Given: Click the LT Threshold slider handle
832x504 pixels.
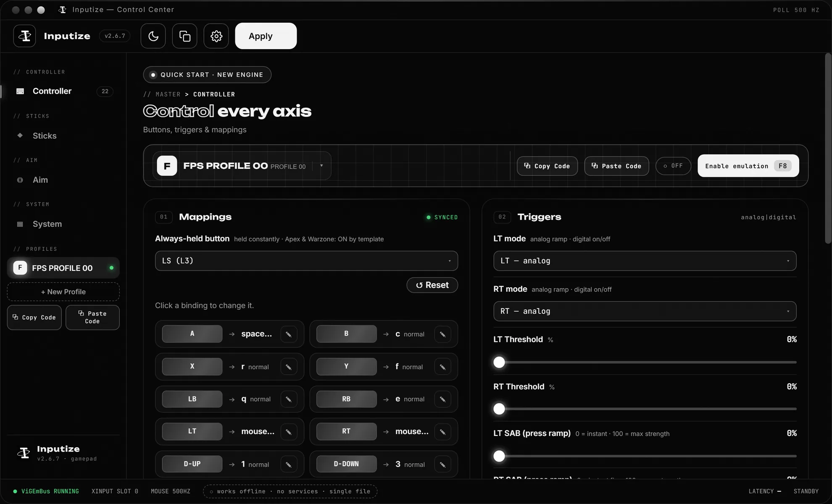Looking at the screenshot, I should 499,362.
